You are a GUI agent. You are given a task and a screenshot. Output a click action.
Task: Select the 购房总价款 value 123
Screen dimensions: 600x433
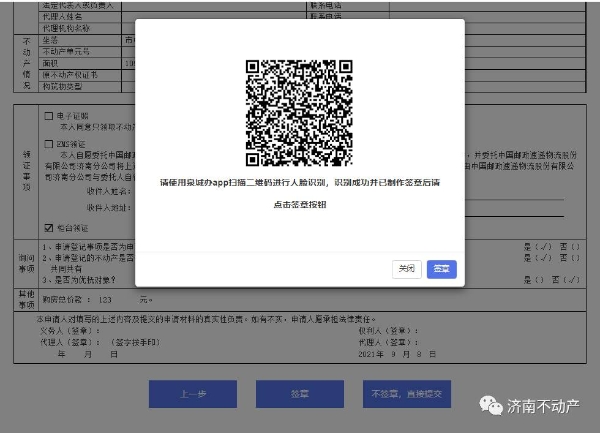click(x=106, y=299)
